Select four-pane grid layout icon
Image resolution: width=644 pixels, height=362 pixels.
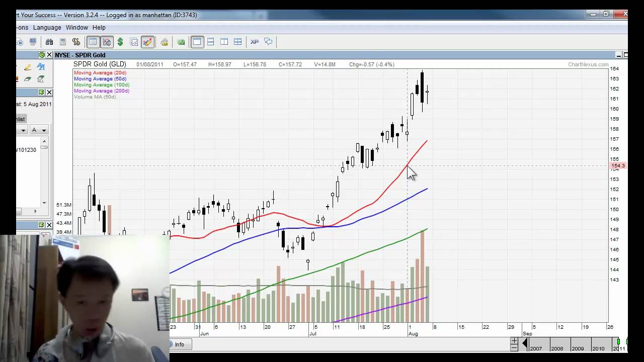pos(237,42)
